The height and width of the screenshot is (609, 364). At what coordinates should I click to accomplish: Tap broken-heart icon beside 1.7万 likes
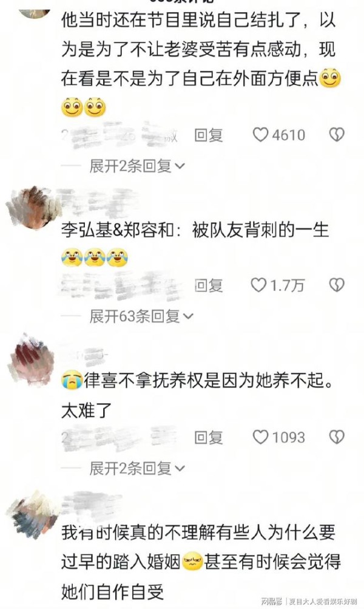coord(337,285)
